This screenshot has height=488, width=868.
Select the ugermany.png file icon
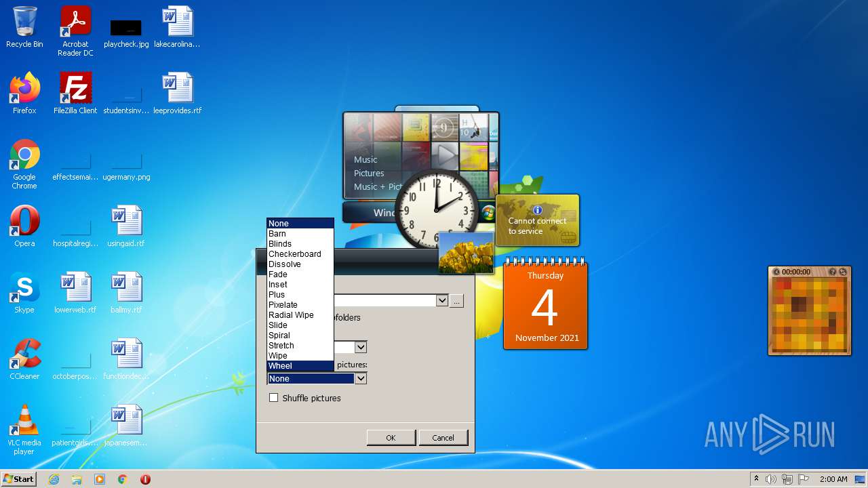[126, 167]
